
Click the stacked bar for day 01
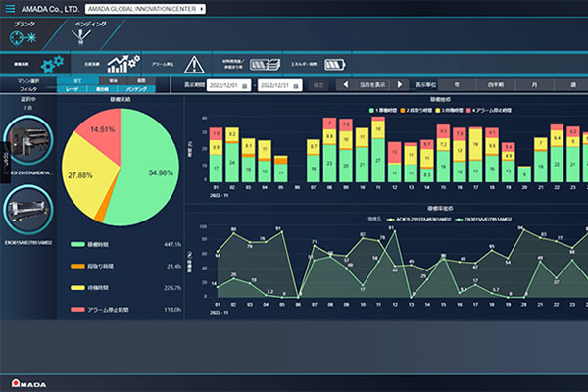coord(216,155)
